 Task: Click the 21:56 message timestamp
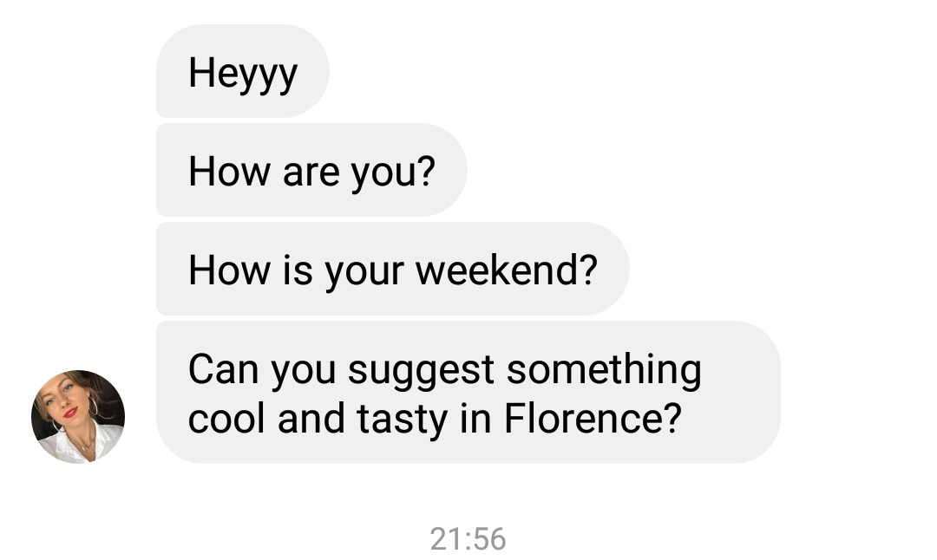pyautogui.click(x=468, y=539)
